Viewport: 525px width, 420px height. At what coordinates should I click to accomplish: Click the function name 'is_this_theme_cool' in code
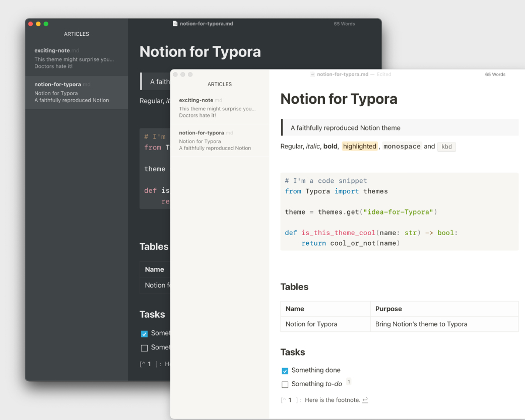(x=338, y=233)
